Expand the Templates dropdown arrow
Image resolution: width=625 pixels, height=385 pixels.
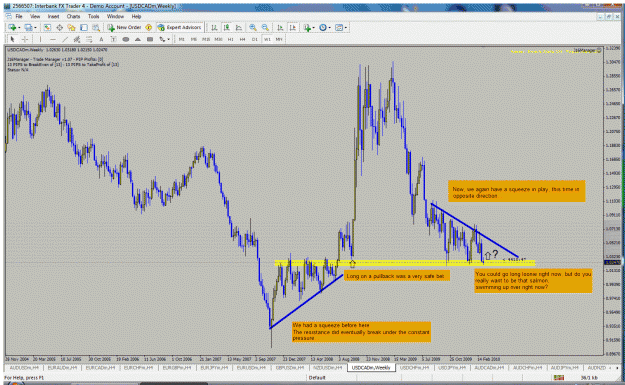[x=346, y=28]
